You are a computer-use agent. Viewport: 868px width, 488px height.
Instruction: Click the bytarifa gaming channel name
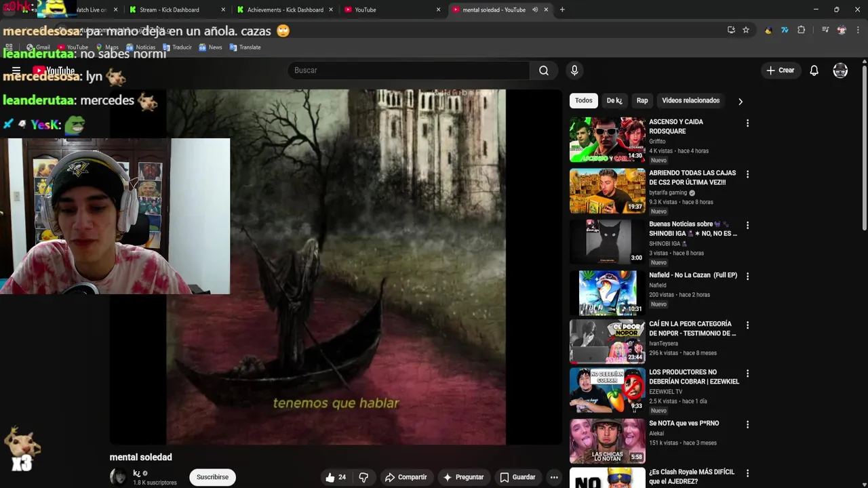[x=668, y=192]
